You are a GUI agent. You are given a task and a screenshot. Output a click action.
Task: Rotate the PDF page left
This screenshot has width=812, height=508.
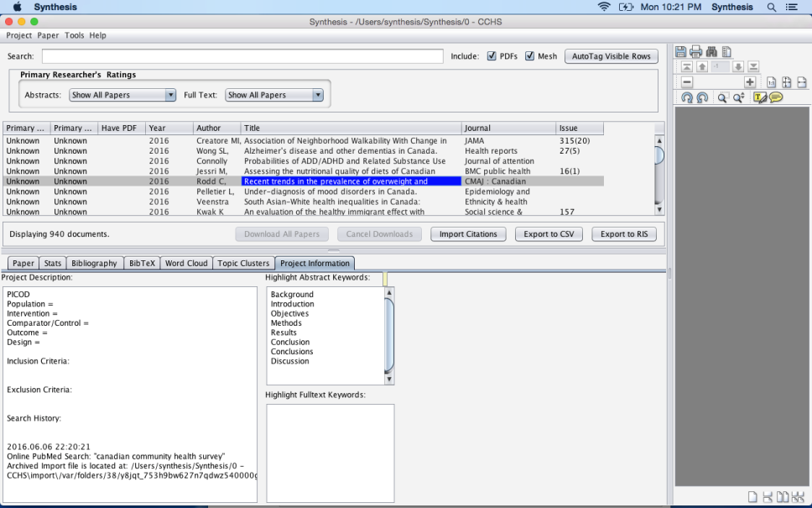pyautogui.click(x=687, y=97)
